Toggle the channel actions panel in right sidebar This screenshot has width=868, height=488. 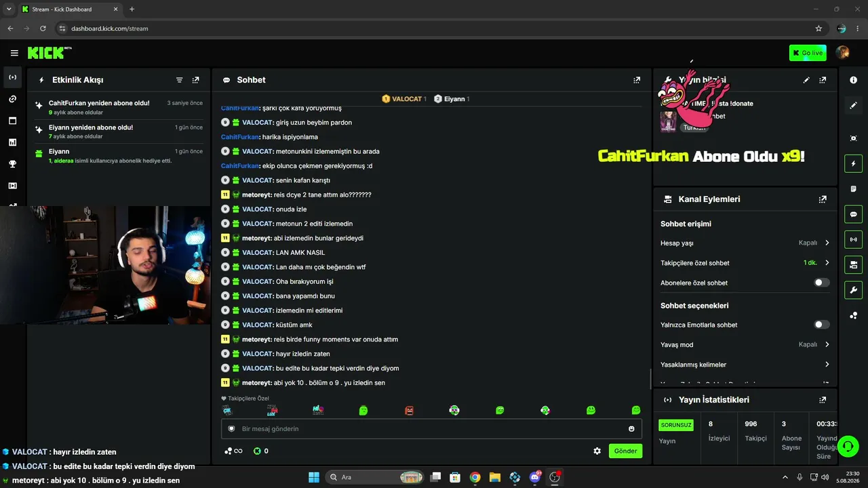pos(853,264)
